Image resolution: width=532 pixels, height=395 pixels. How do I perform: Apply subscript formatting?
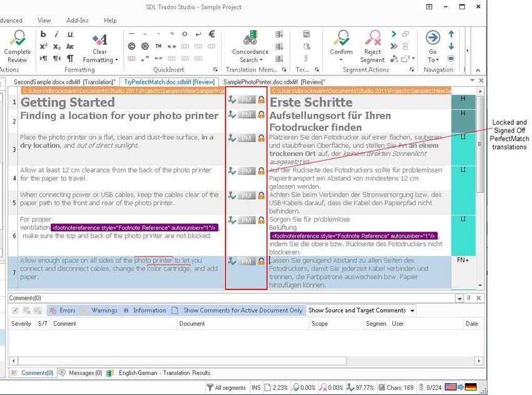[x=57, y=46]
